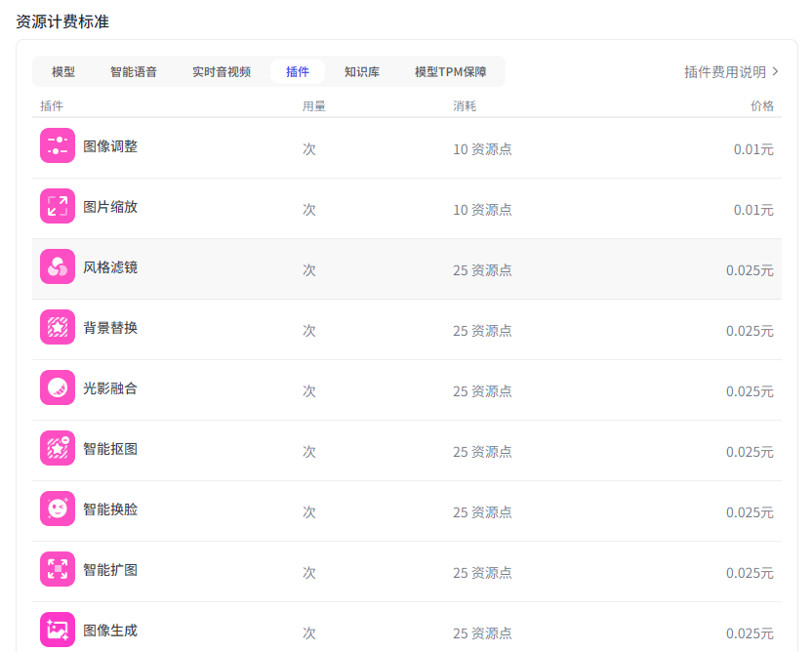Click 25 资源点 in 智能扩图 row
This screenshot has width=812, height=652.
pyautogui.click(x=482, y=574)
